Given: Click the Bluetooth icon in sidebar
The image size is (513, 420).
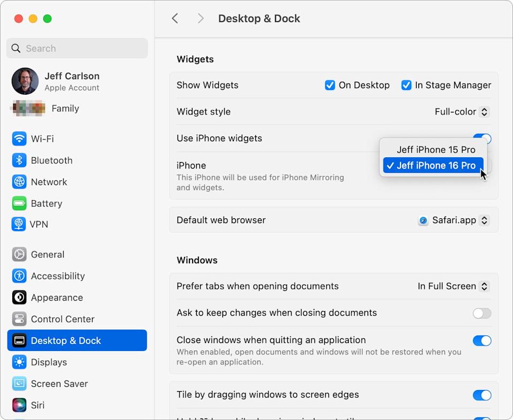Looking at the screenshot, I should (19, 161).
